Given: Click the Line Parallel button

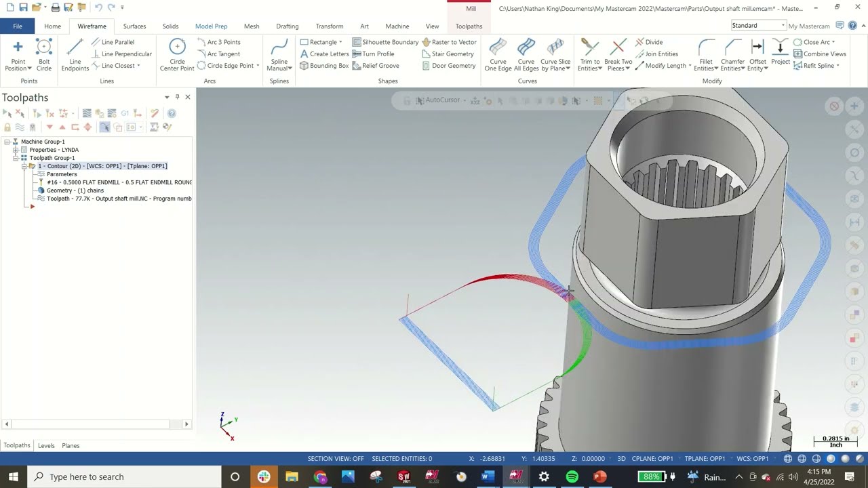Looking at the screenshot, I should click(x=113, y=42).
